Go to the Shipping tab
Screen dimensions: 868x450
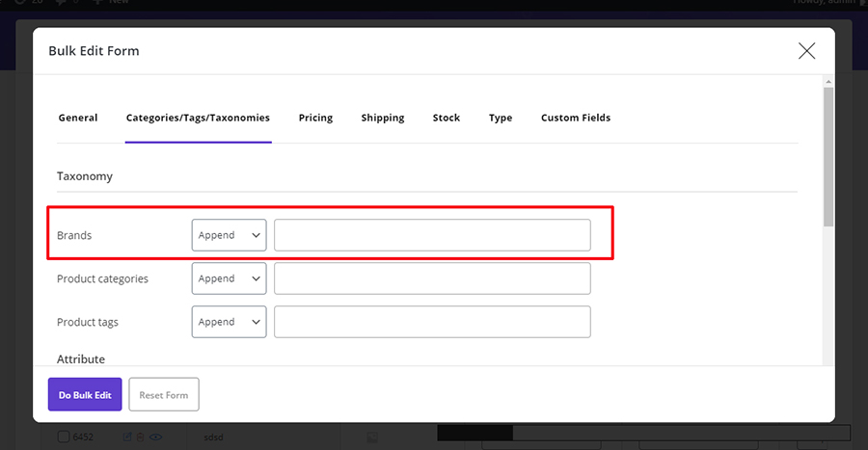point(383,118)
